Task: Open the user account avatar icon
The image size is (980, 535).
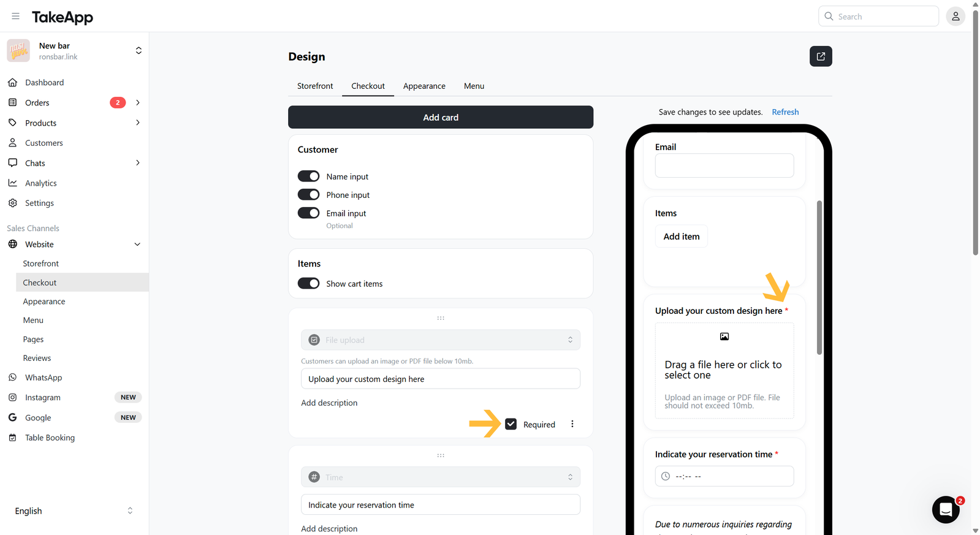Action: pyautogui.click(x=955, y=17)
